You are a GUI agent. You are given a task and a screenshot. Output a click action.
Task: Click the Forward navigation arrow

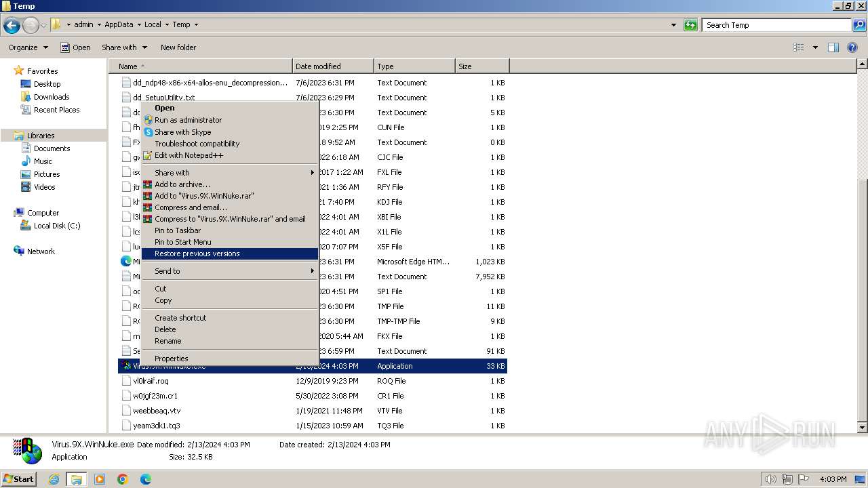[31, 26]
